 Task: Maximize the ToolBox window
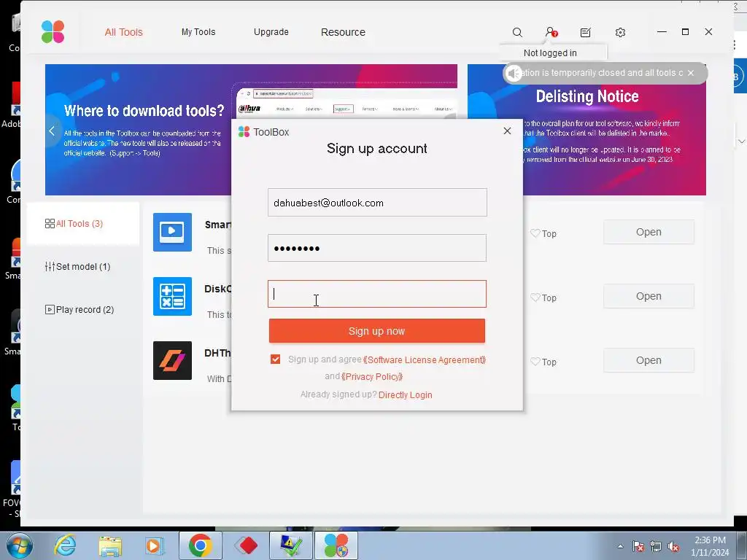tap(685, 32)
